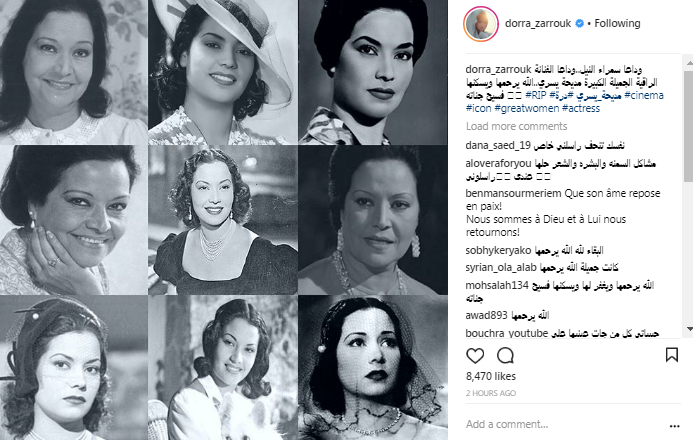The height and width of the screenshot is (440, 693).
Task: Click the portrait with white hat
Action: 222,72
